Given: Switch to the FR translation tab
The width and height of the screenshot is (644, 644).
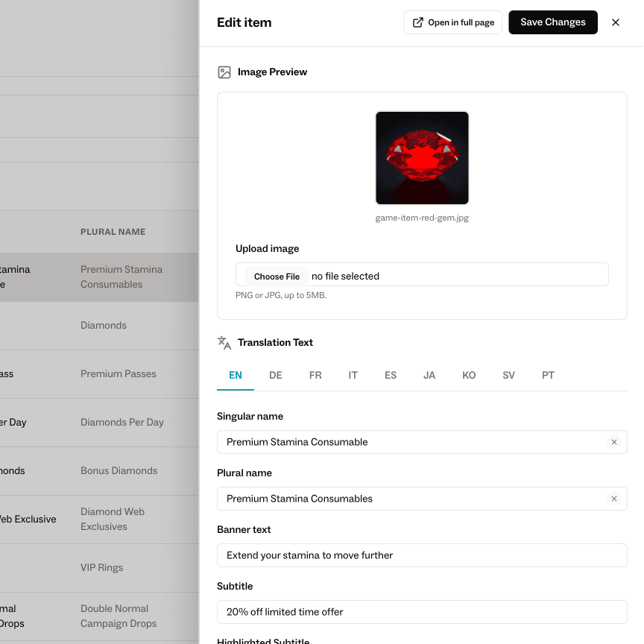Looking at the screenshot, I should [x=315, y=376].
